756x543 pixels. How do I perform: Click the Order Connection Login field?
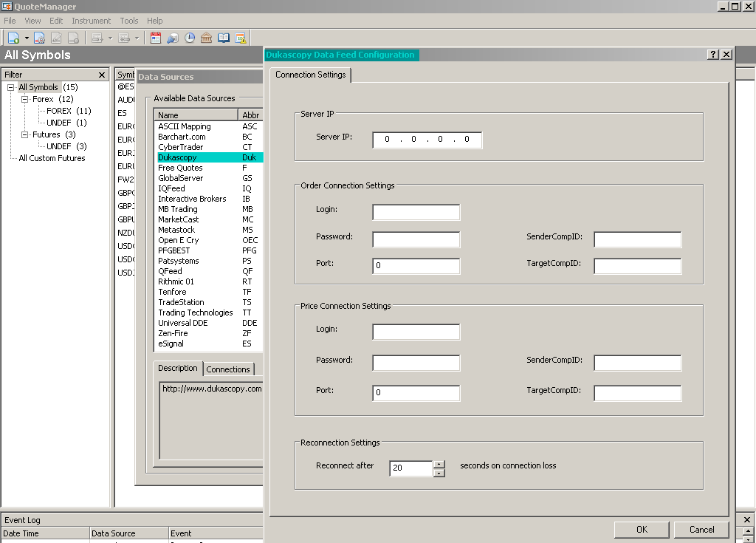[416, 212]
